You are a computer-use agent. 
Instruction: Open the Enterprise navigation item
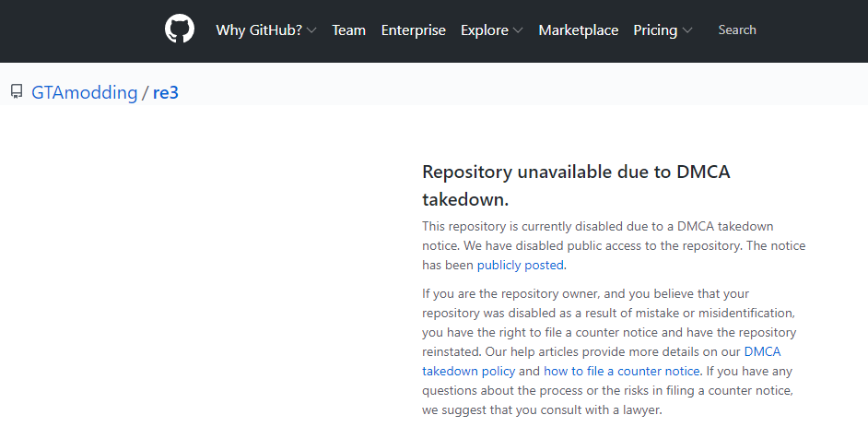pos(413,30)
